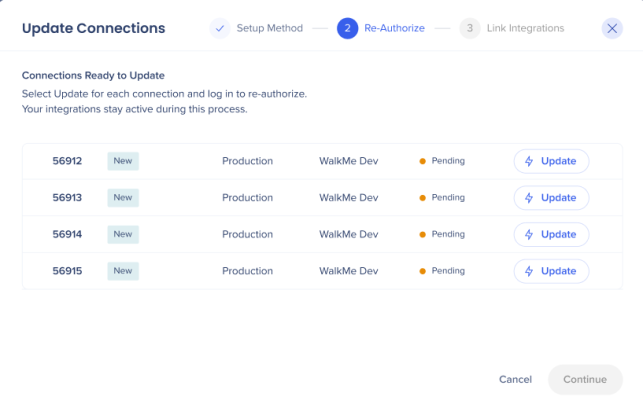This screenshot has width=643, height=415.
Task: Select the Re-Authorize step label
Action: 394,28
